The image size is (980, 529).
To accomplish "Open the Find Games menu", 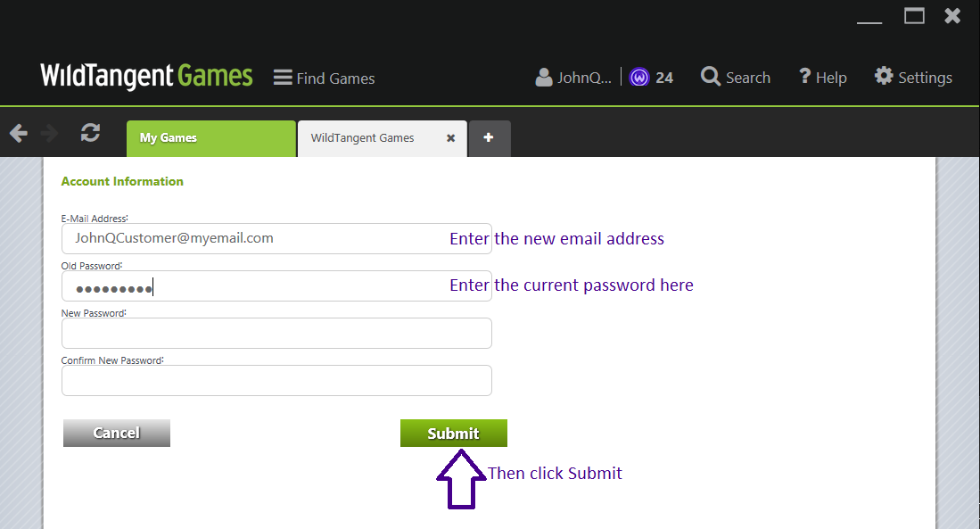I will coord(324,78).
